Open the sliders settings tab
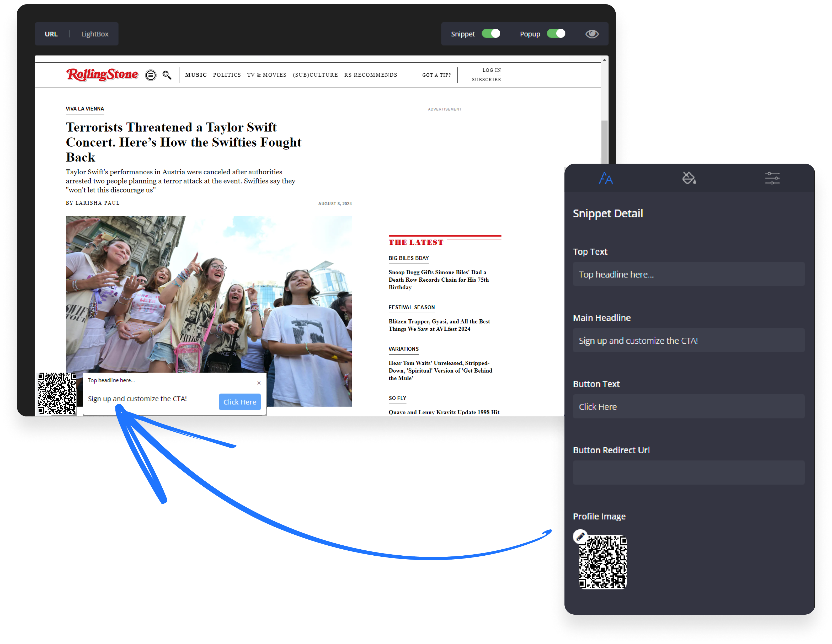The width and height of the screenshot is (832, 644). point(772,178)
